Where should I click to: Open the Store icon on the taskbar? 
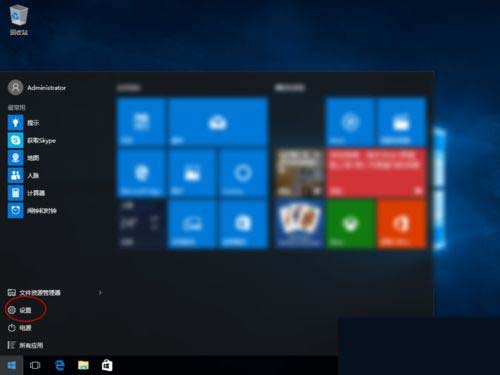point(107,365)
